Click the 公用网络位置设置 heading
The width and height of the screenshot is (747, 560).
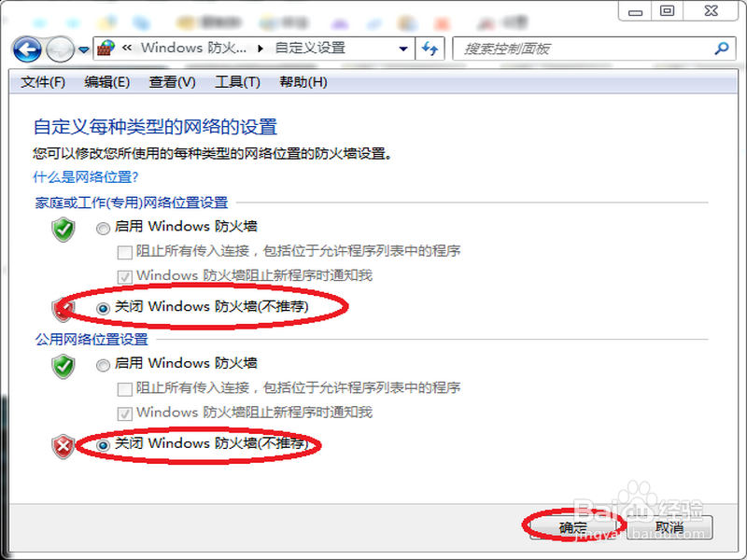pos(92,340)
